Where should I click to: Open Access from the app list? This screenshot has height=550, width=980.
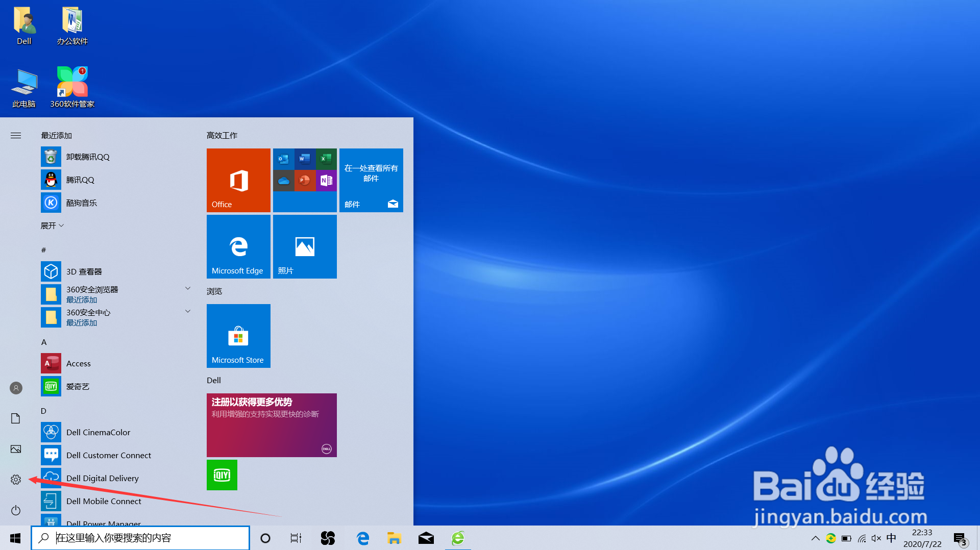[x=117, y=364]
